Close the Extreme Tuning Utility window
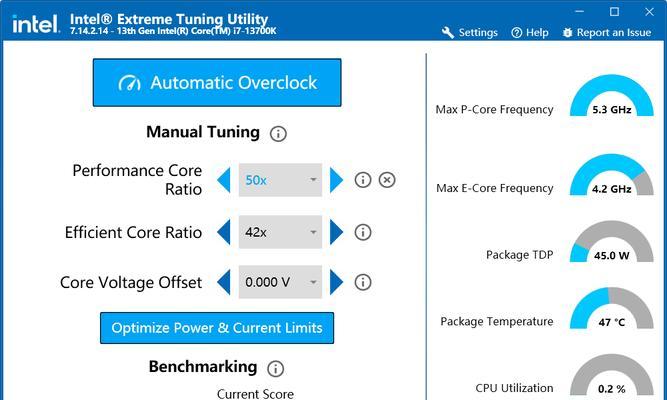Viewport: 667px width, 400px height. click(x=649, y=12)
